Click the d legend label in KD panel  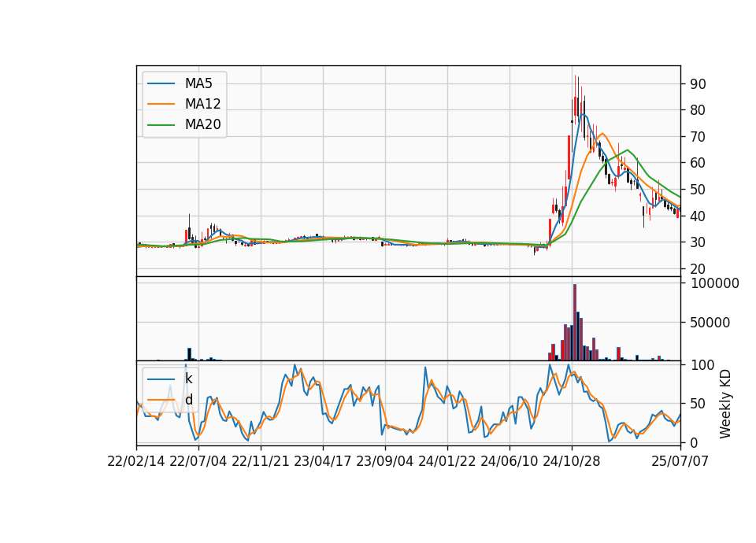tap(188, 400)
